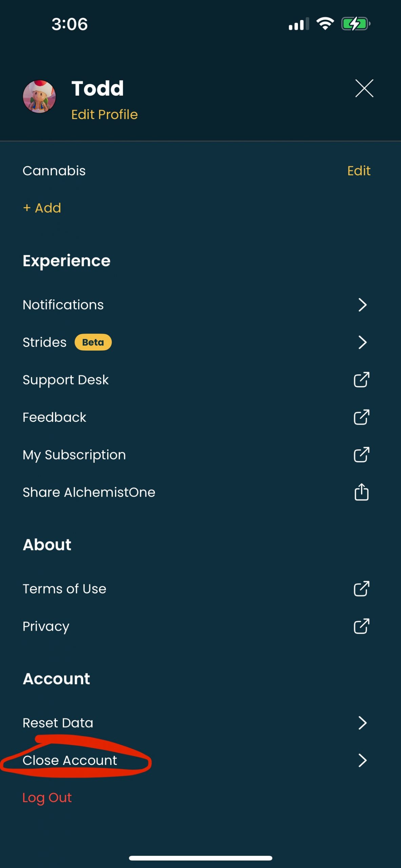401x868 pixels.
Task: Tap the Edit Profile link
Action: 104,115
